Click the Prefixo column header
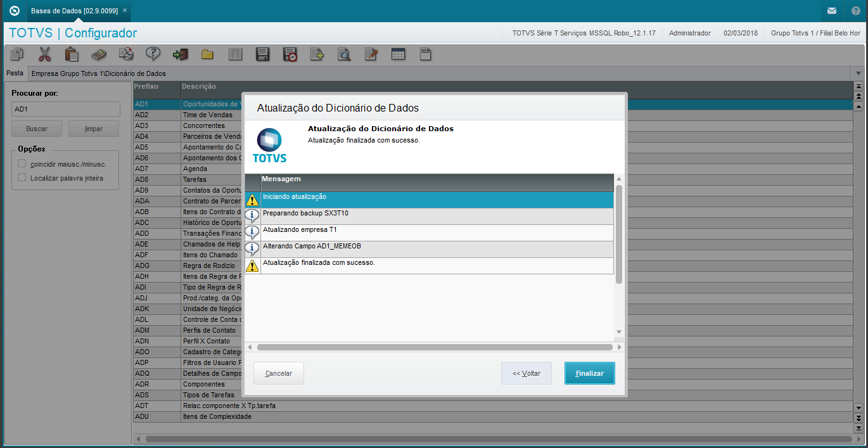The height and width of the screenshot is (448, 868). pos(156,89)
